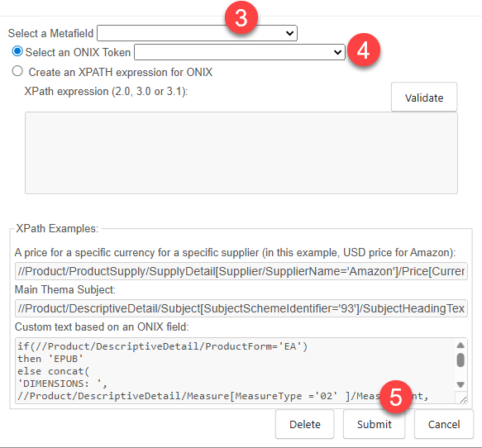Open the Select an ONIX Token dropdown
The width and height of the screenshot is (482, 448).
coord(240,52)
